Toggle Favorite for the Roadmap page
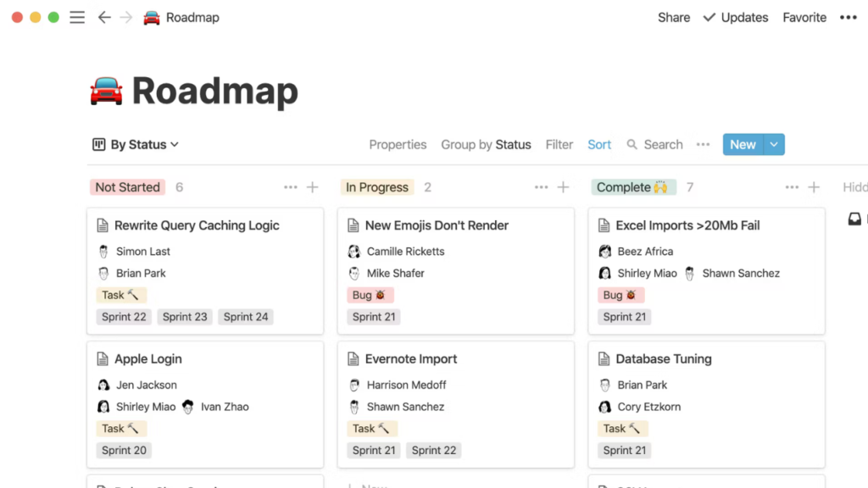The image size is (868, 488). coord(804,17)
